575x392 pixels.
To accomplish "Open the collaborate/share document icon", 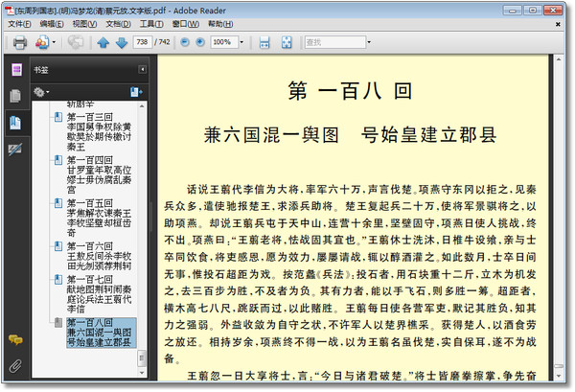I will tap(42, 42).
